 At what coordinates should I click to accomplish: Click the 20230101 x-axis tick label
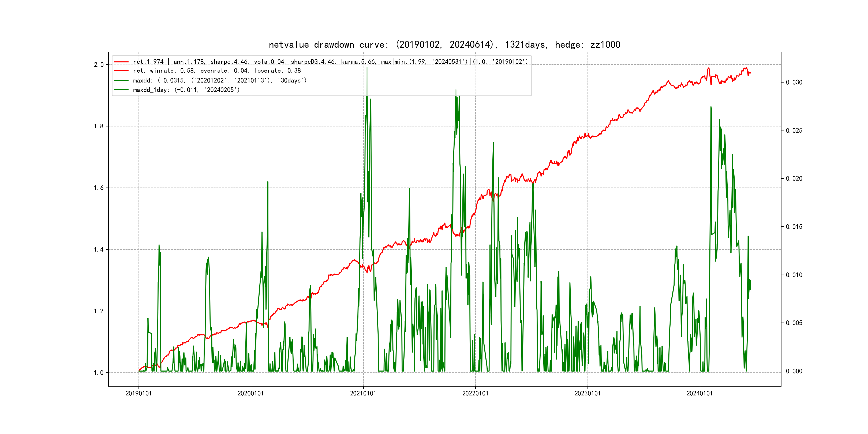pyautogui.click(x=587, y=393)
